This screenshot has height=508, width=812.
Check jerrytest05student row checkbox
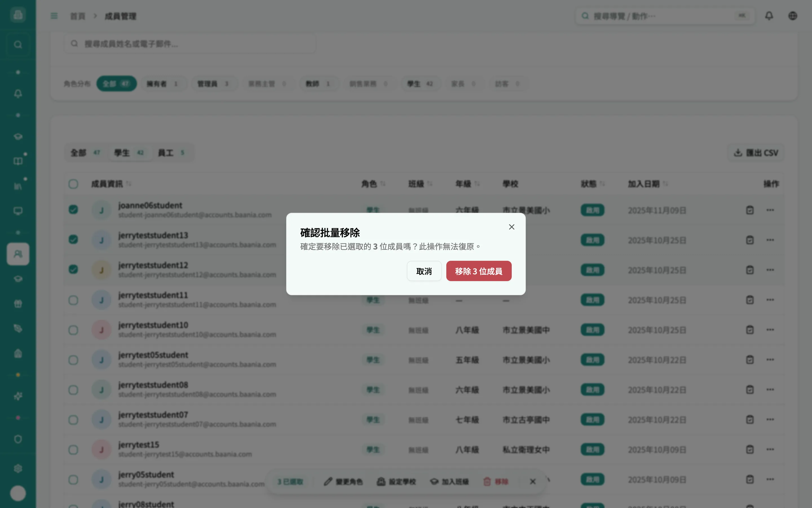[x=73, y=360]
